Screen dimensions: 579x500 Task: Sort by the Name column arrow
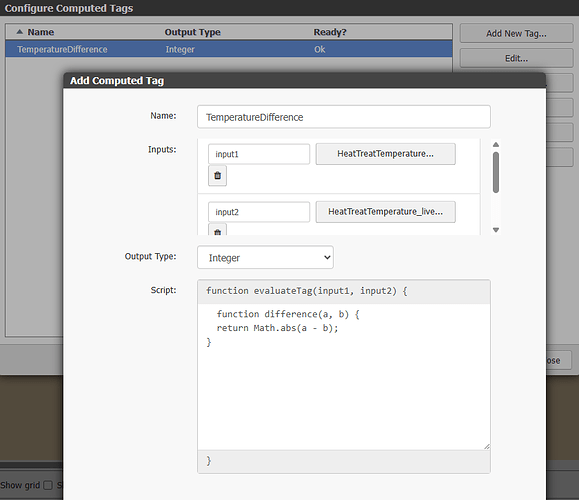pos(20,32)
